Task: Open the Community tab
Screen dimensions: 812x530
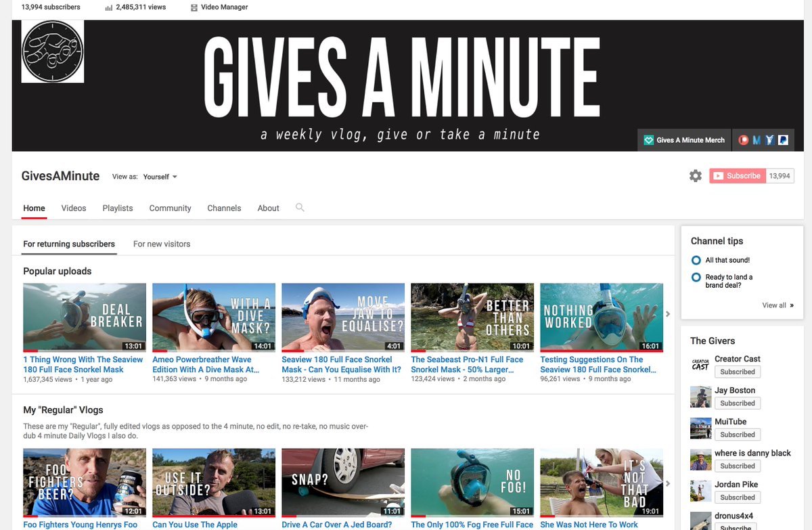Action: click(170, 208)
